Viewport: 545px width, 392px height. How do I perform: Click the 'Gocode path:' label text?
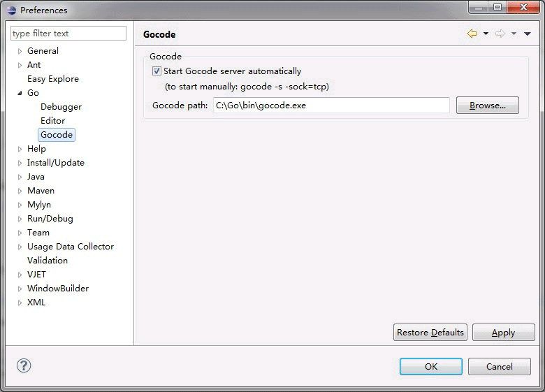click(x=180, y=106)
